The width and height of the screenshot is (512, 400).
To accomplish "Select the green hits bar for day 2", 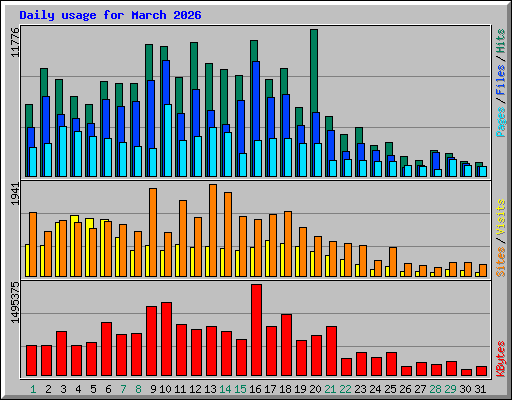I will coord(44,82).
